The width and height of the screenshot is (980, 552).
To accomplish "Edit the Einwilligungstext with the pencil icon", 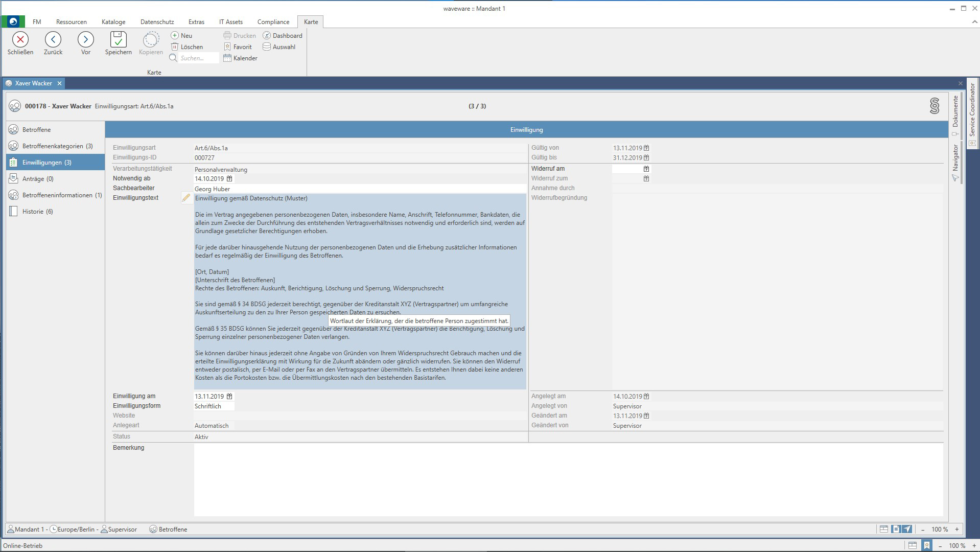I will tap(186, 198).
